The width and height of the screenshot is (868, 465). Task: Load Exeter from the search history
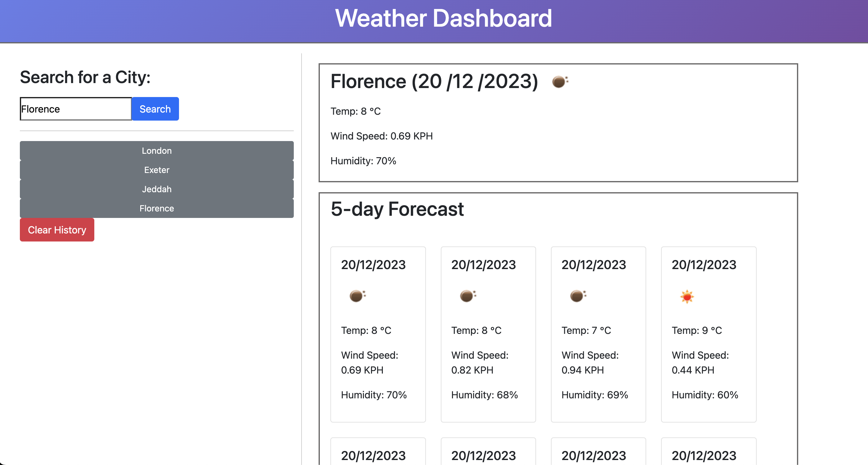click(157, 170)
